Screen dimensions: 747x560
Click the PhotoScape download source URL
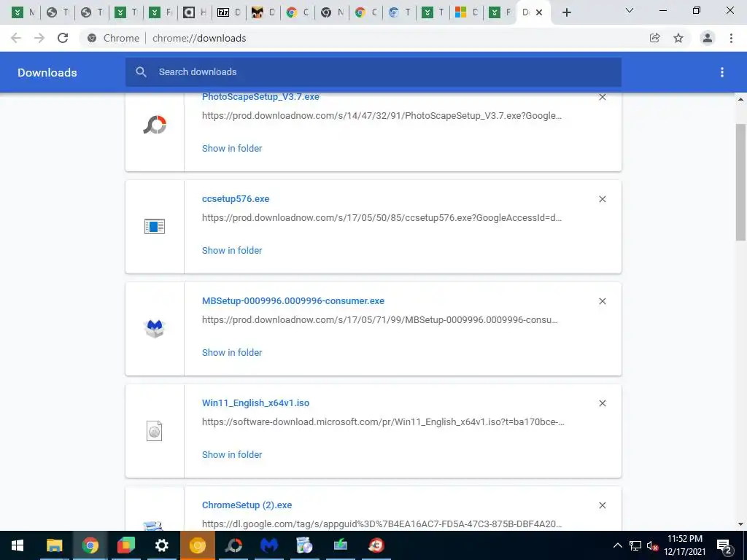point(382,116)
